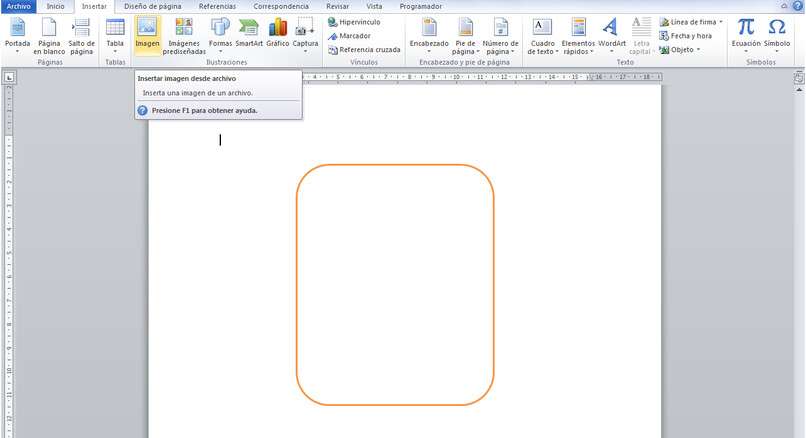The width and height of the screenshot is (806, 438).
Task: Switch to the Referencias tab
Action: (x=217, y=7)
